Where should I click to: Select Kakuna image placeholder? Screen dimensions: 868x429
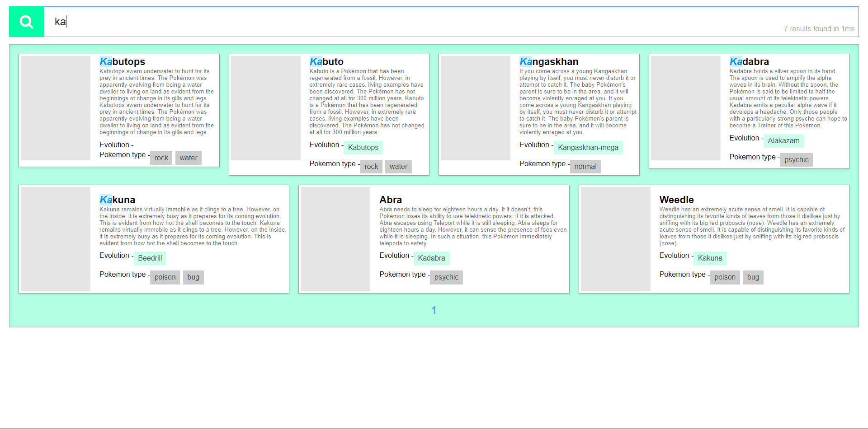click(x=56, y=239)
